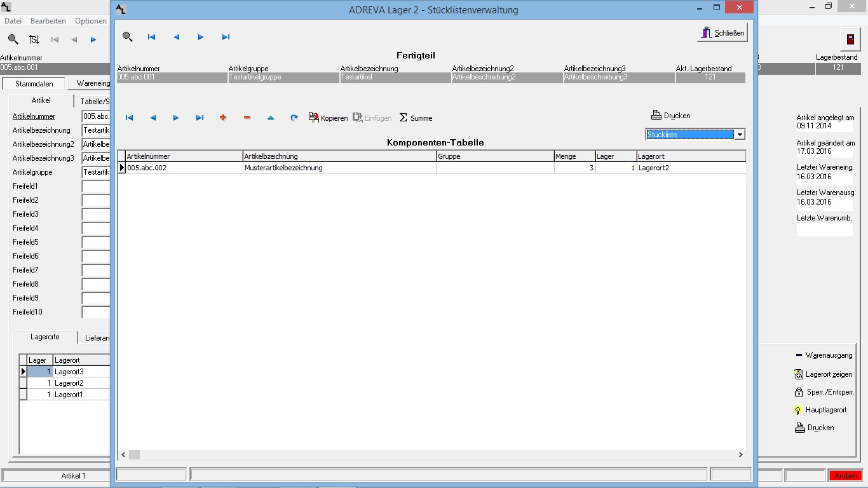This screenshot has width=868, height=488.
Task: Go to next Fertigteil record
Action: click(201, 37)
